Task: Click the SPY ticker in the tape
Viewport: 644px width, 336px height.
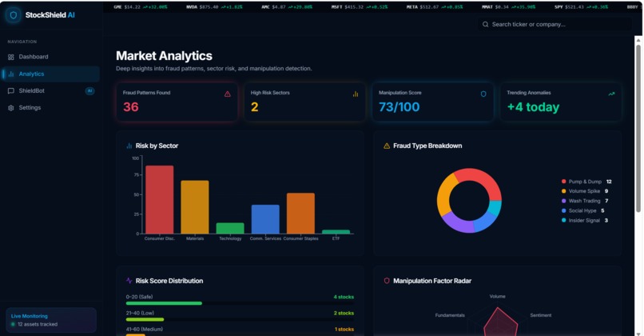Action: pyautogui.click(x=579, y=7)
